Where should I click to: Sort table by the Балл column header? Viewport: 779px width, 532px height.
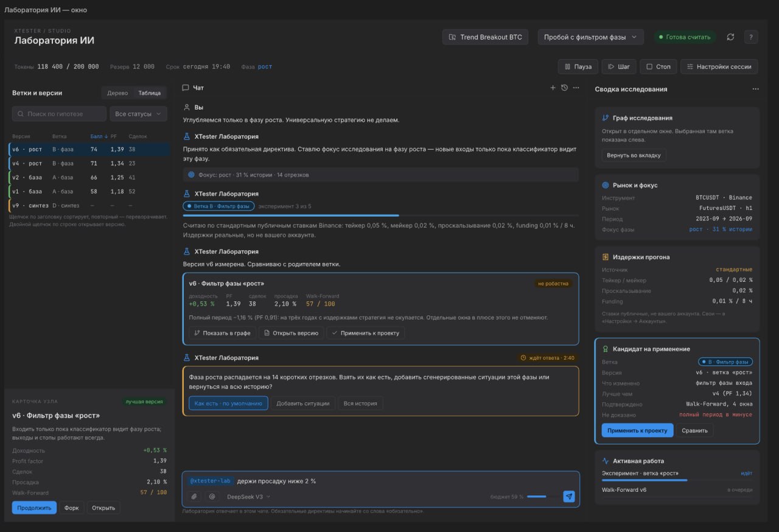(x=99, y=136)
